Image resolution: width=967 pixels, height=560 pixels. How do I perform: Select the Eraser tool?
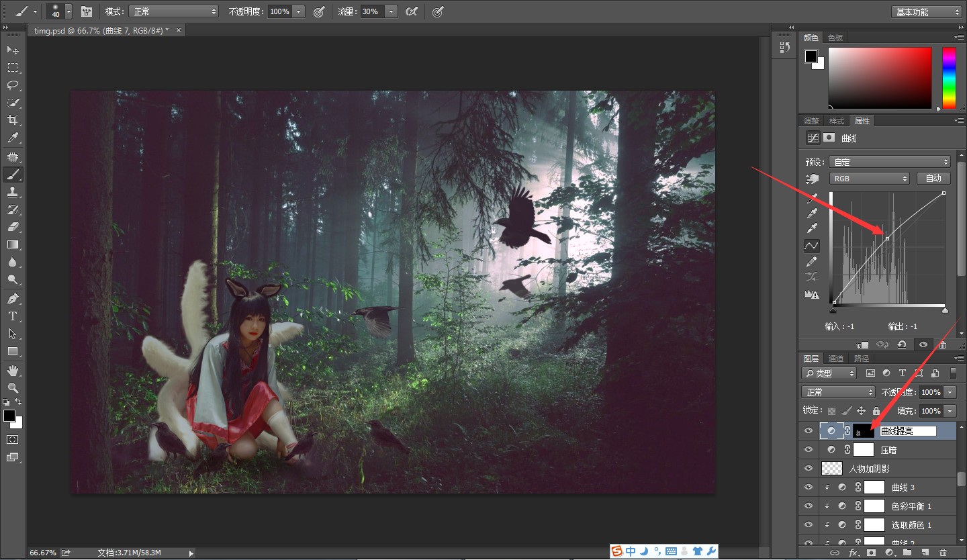[13, 227]
